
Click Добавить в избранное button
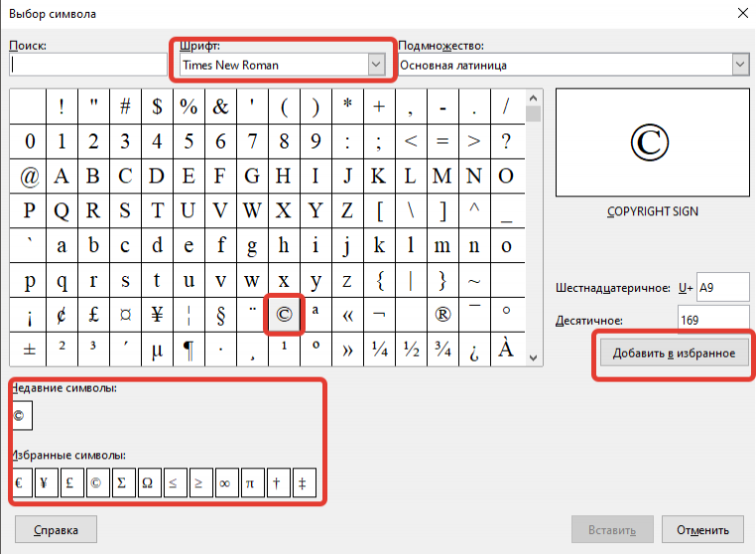[x=674, y=353]
